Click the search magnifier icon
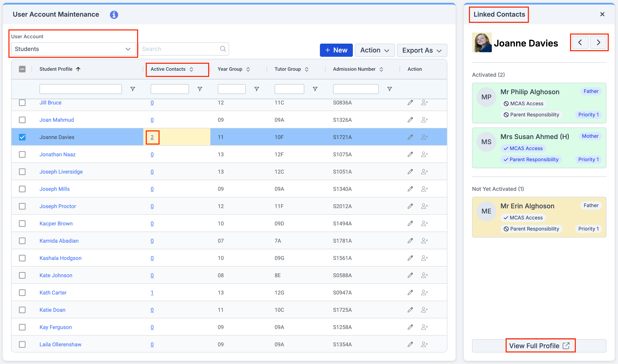The height and width of the screenshot is (364, 618). 223,49
